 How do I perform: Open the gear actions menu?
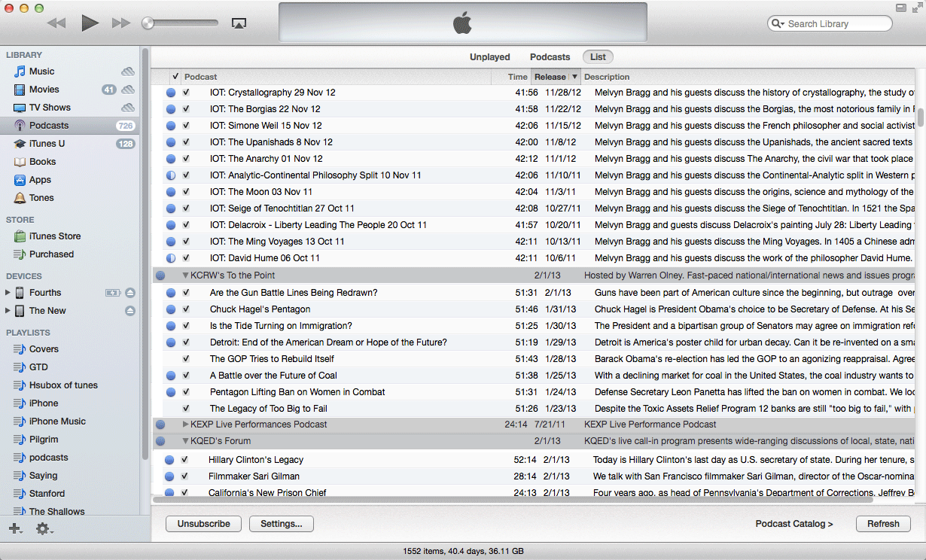(44, 529)
